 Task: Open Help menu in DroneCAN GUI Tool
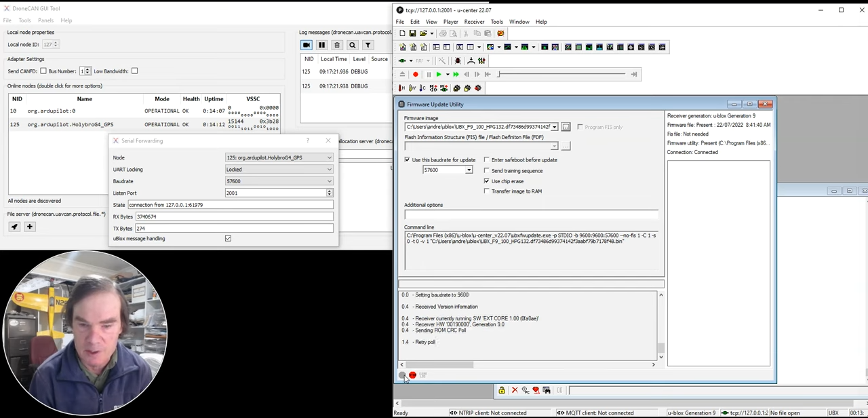[x=66, y=20]
